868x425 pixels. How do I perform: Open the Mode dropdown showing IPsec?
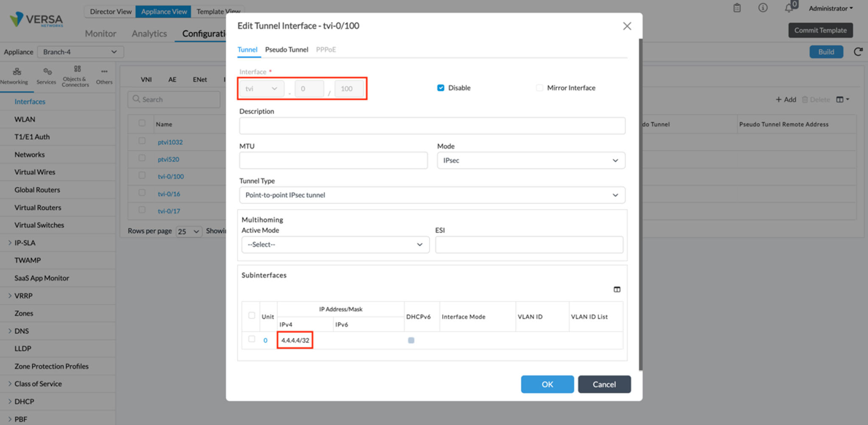[530, 160]
